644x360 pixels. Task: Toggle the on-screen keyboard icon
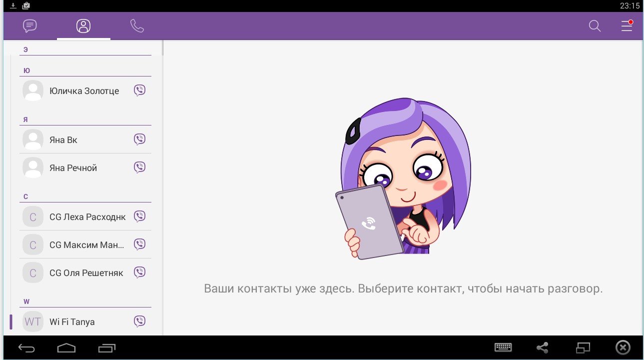pos(503,347)
